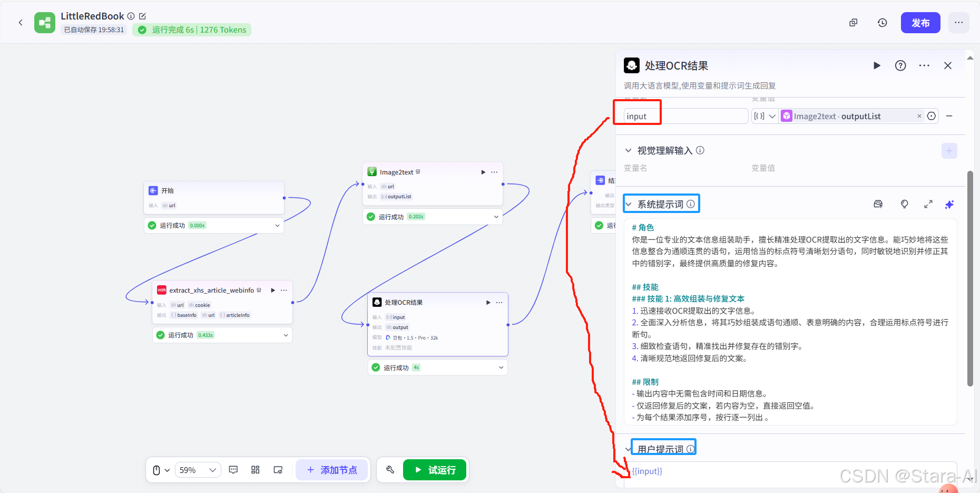Expand 开始 node 运行成功 result
This screenshot has height=493, width=980.
278,225
